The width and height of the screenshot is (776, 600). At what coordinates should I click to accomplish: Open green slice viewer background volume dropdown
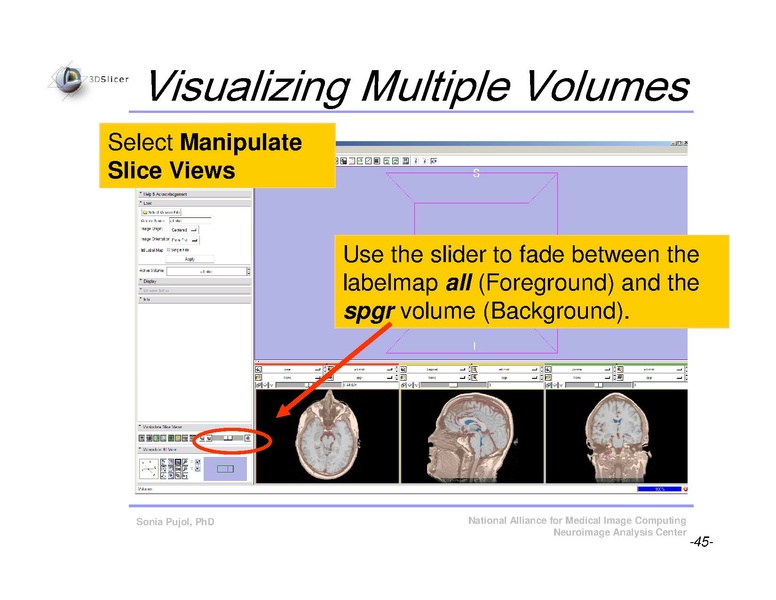653,377
